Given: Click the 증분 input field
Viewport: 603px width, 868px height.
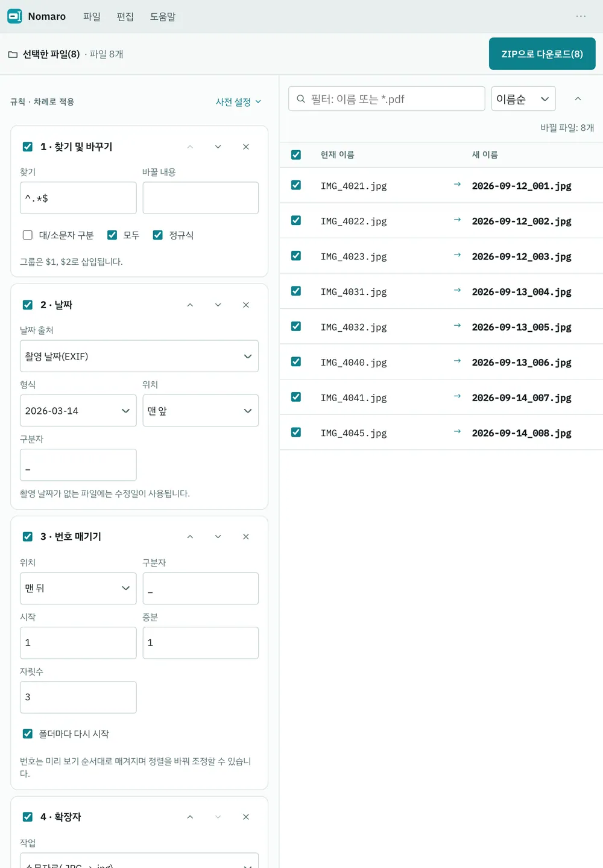Looking at the screenshot, I should [x=201, y=642].
